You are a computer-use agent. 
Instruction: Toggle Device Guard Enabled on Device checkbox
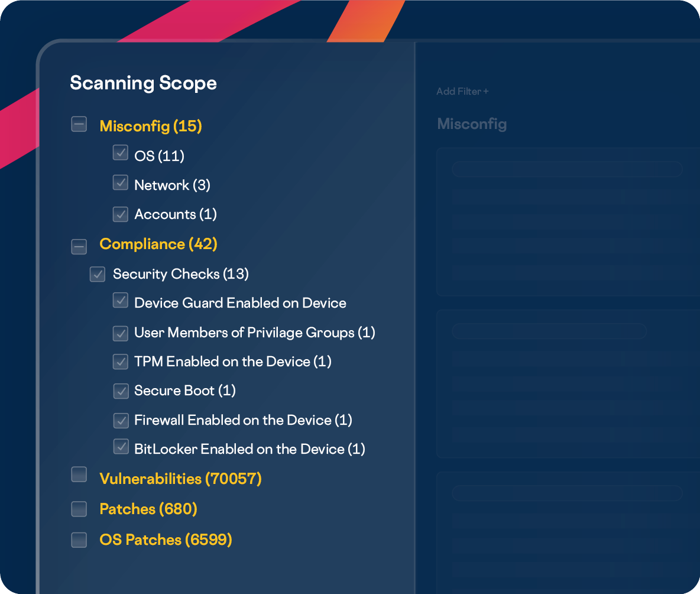pyautogui.click(x=121, y=301)
